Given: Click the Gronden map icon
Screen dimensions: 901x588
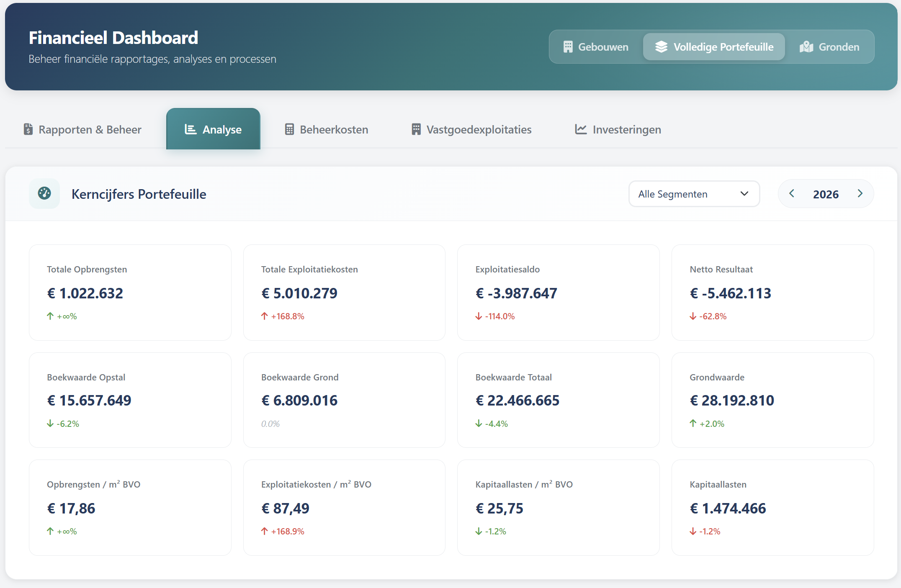Looking at the screenshot, I should [806, 46].
